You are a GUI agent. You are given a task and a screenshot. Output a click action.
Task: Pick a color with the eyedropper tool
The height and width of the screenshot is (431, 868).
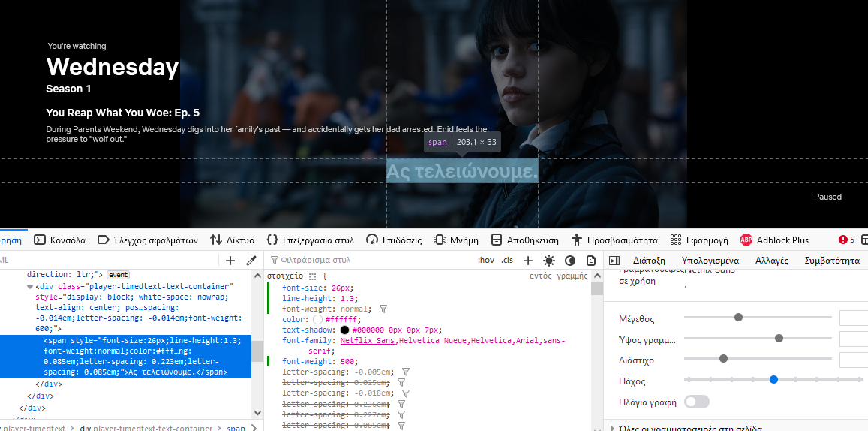pos(251,261)
